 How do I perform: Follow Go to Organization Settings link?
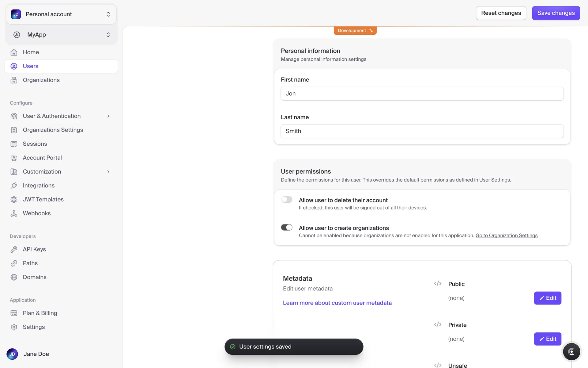click(x=506, y=236)
